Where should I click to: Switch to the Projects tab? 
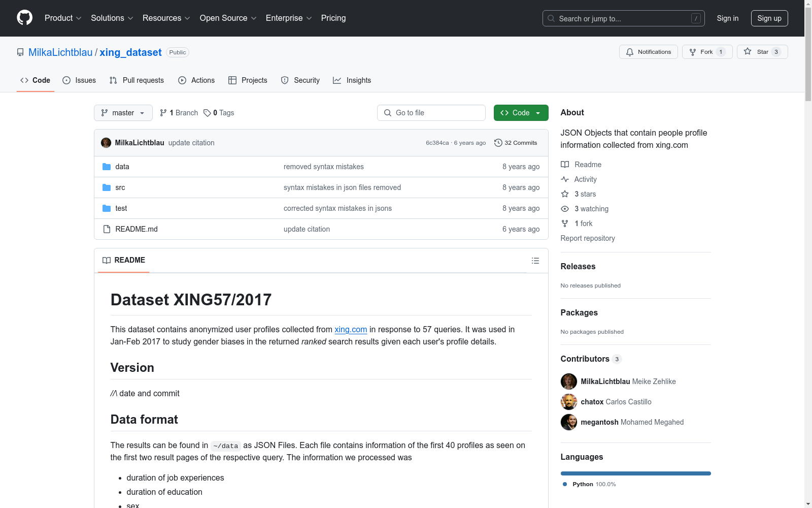(248, 80)
